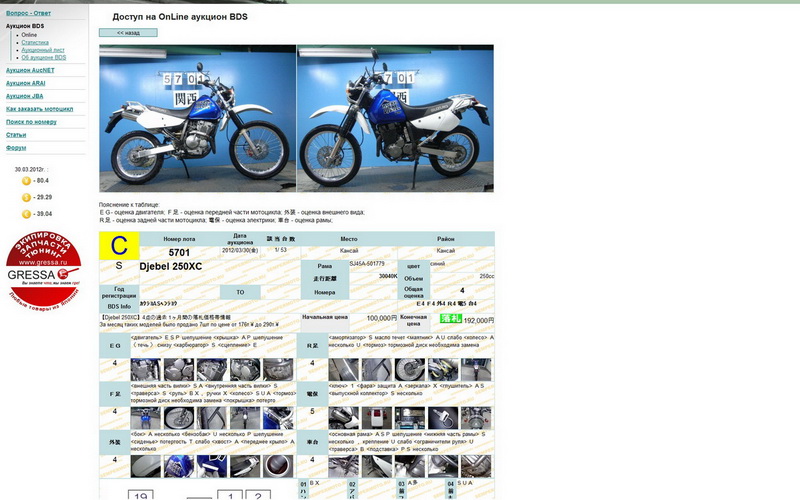
Task: Open the 'Аукционный лист' sidebar link
Action: tap(43, 50)
